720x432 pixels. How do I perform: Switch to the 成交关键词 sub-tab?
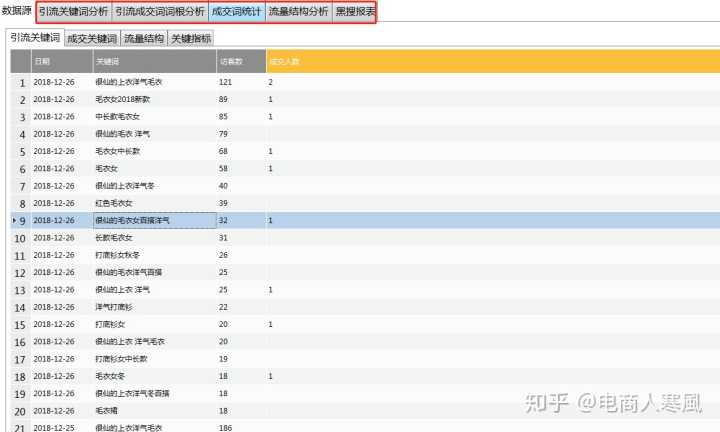(92, 38)
